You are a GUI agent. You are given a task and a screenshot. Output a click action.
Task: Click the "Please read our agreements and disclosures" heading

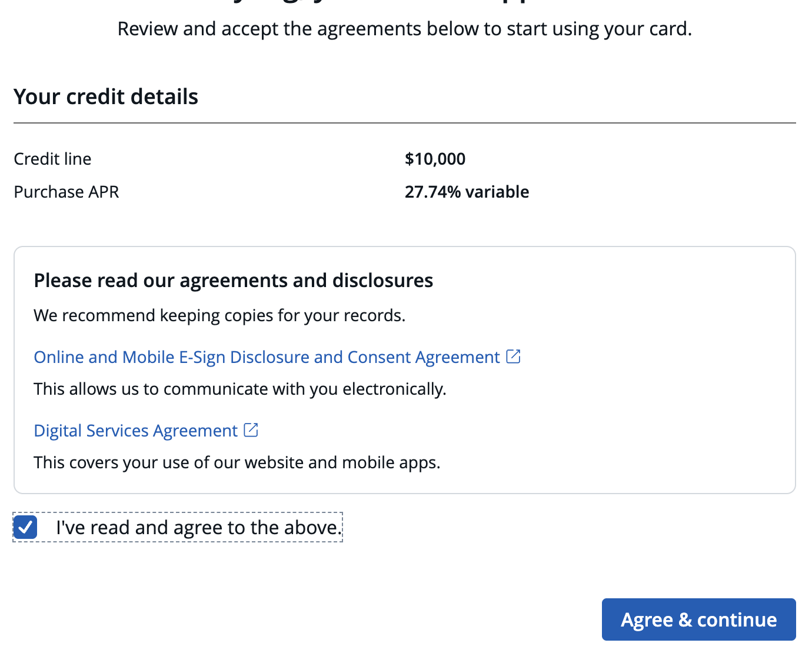pos(233,281)
